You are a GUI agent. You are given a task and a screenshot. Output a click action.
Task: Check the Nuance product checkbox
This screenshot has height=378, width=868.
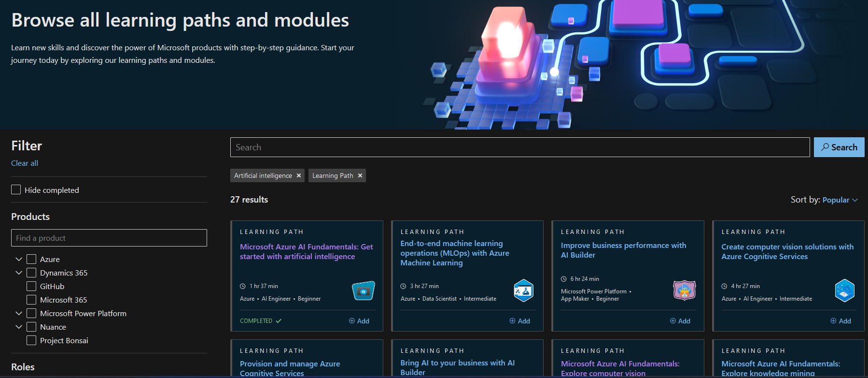[x=31, y=327]
